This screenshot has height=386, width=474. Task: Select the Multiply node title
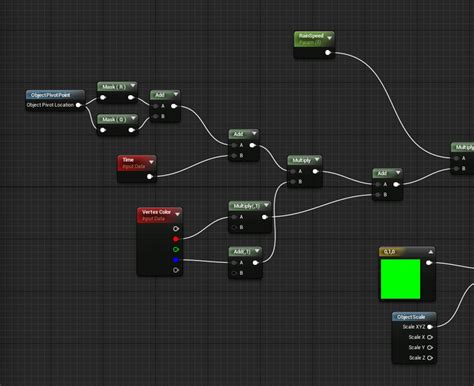click(x=302, y=160)
